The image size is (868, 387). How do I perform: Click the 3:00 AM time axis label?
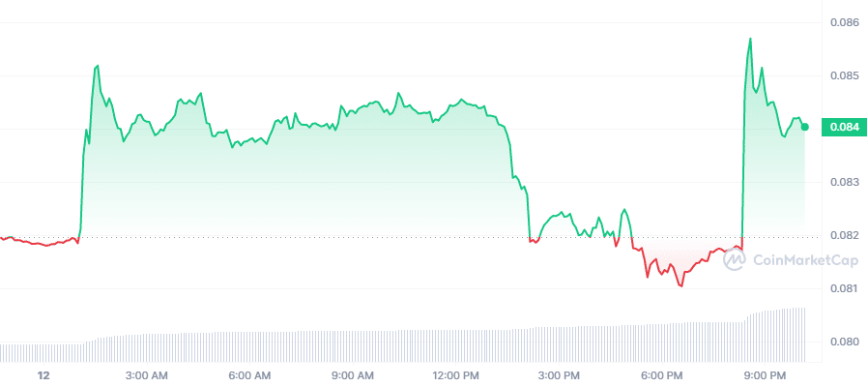click(147, 374)
